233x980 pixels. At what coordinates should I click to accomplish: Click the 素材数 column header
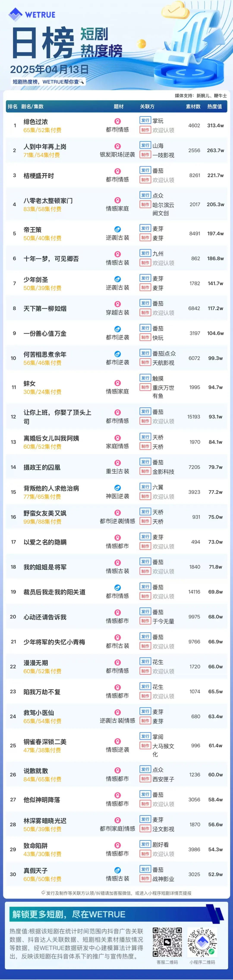(x=193, y=107)
